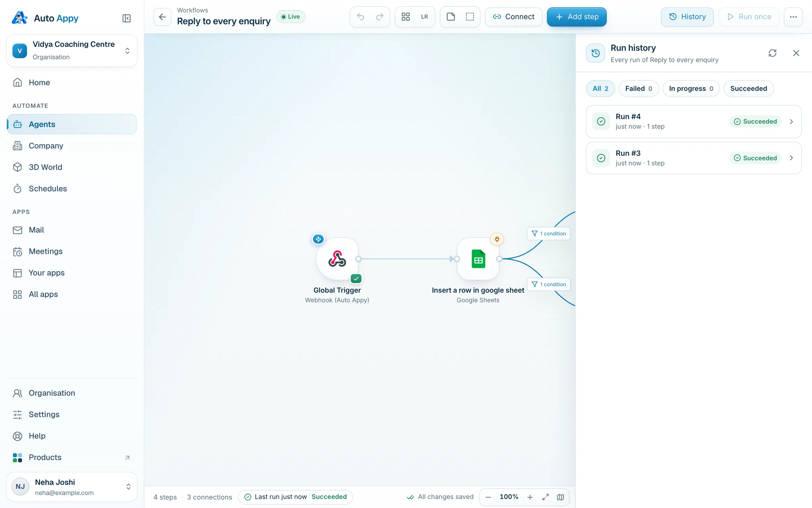Close the Run history panel
812x508 pixels.
click(796, 53)
